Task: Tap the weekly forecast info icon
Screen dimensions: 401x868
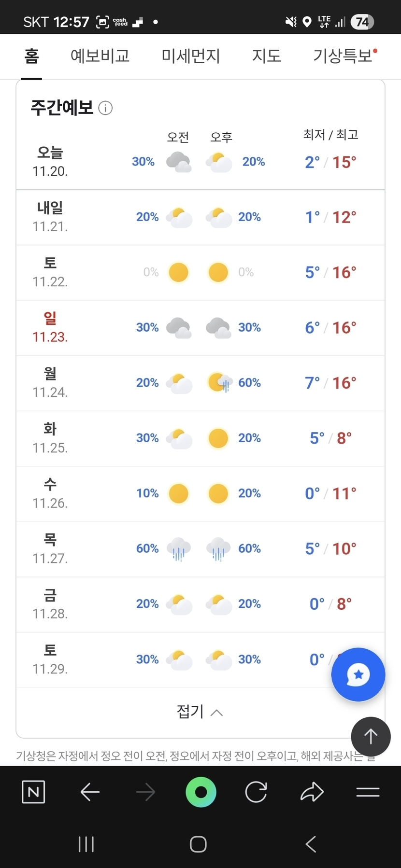Action: coord(105,108)
